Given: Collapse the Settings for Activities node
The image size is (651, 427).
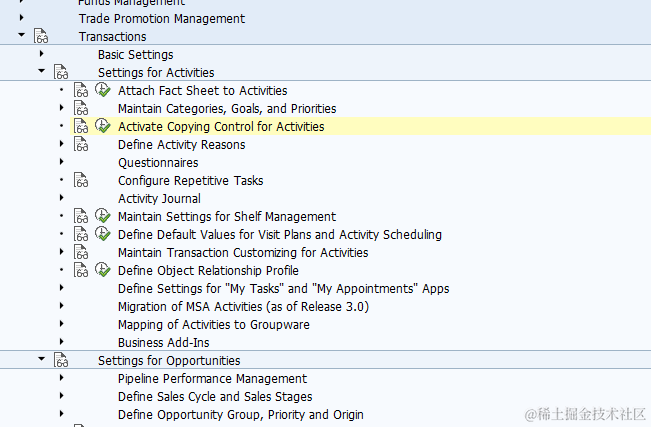Looking at the screenshot, I should [41, 72].
